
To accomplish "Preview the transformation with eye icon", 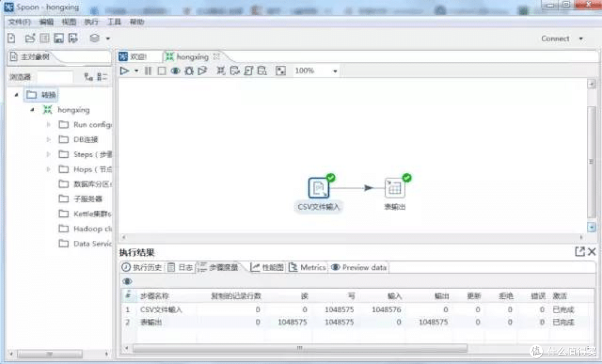I will pyautogui.click(x=176, y=71).
